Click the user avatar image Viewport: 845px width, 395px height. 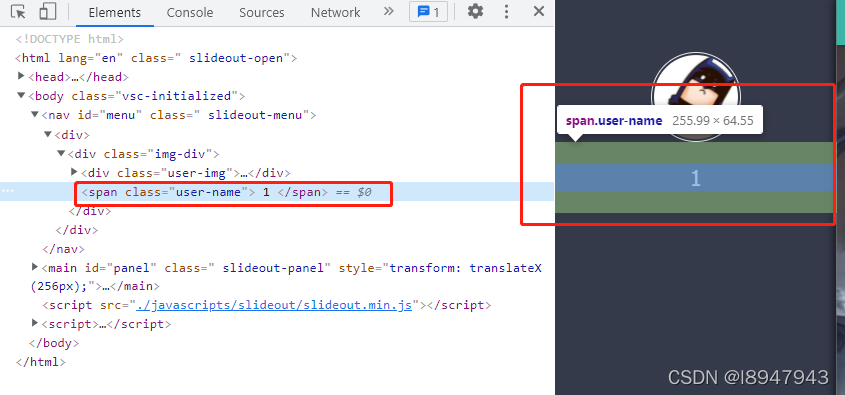click(696, 97)
